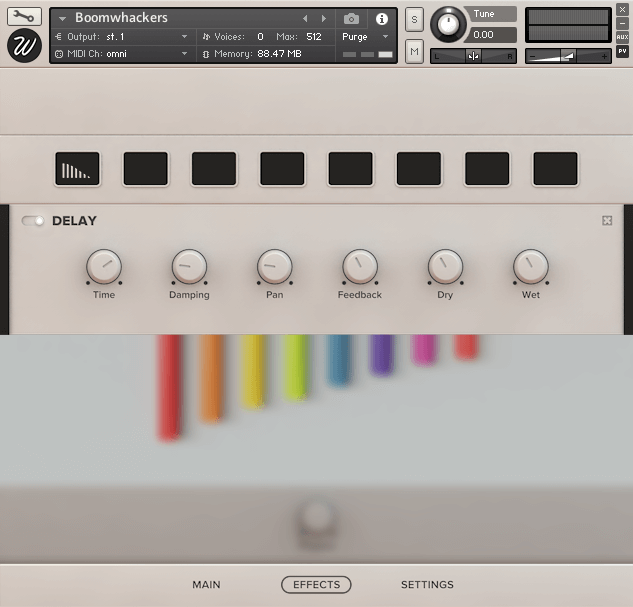
Task: Close the instrument with X button
Action: click(x=622, y=10)
